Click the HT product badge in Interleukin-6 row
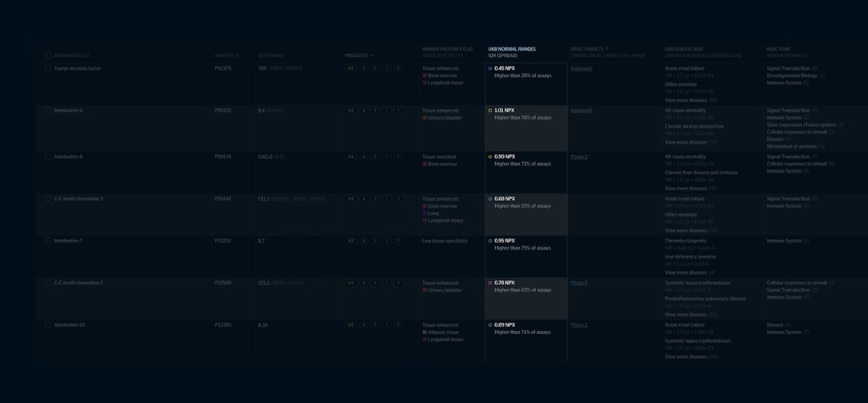 coord(350,111)
